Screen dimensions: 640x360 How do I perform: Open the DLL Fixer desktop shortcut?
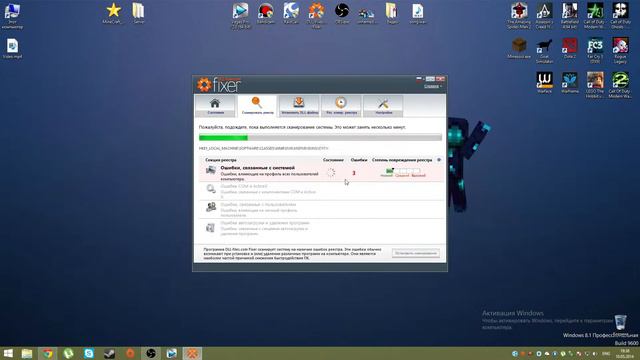click(x=316, y=16)
